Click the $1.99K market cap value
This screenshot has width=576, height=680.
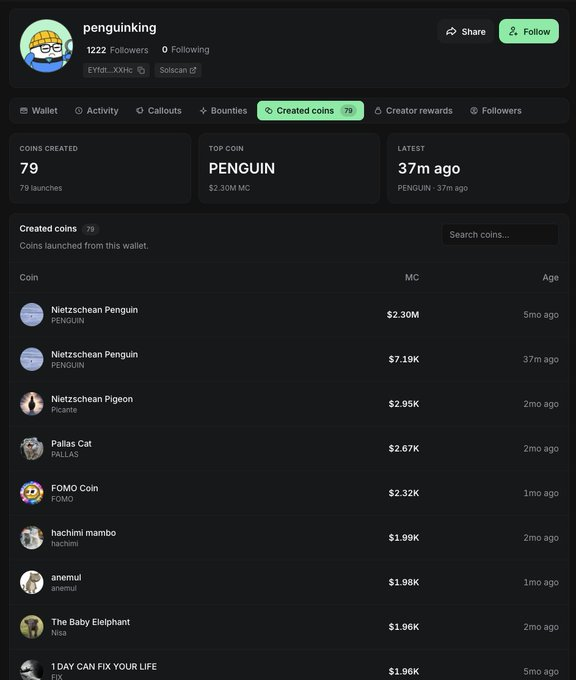coord(404,538)
